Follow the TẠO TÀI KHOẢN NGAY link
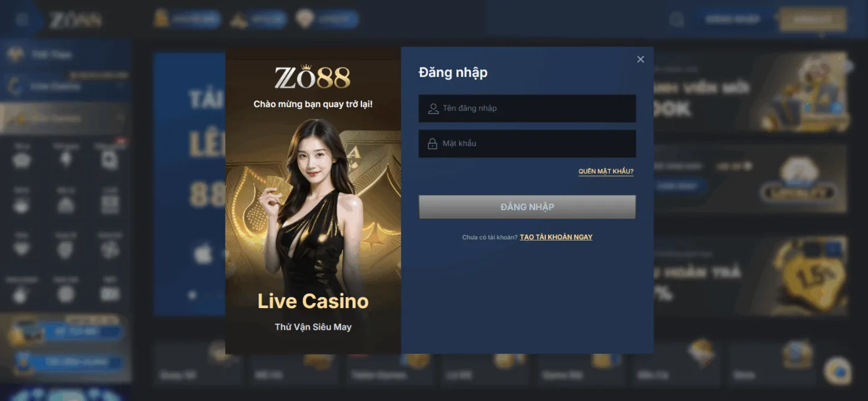 point(556,237)
